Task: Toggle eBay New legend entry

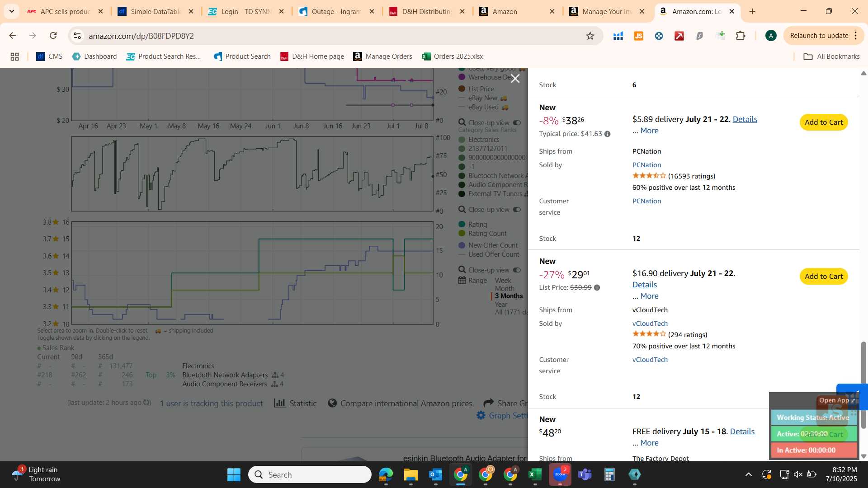Action: pyautogui.click(x=482, y=98)
